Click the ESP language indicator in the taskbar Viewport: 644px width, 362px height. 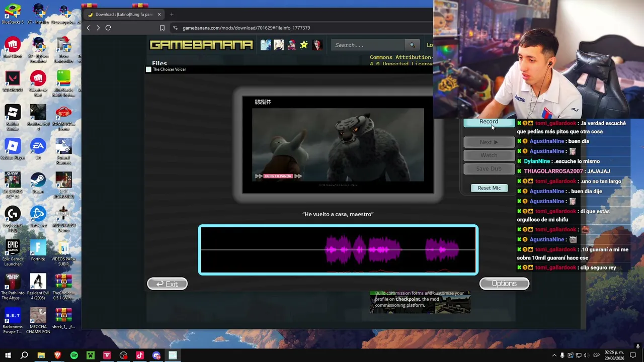[x=596, y=355]
